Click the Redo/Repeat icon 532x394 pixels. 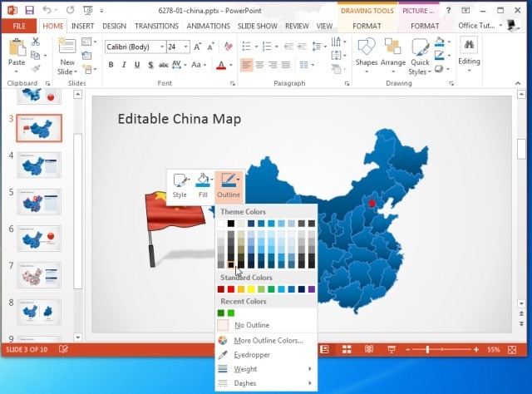(x=70, y=11)
